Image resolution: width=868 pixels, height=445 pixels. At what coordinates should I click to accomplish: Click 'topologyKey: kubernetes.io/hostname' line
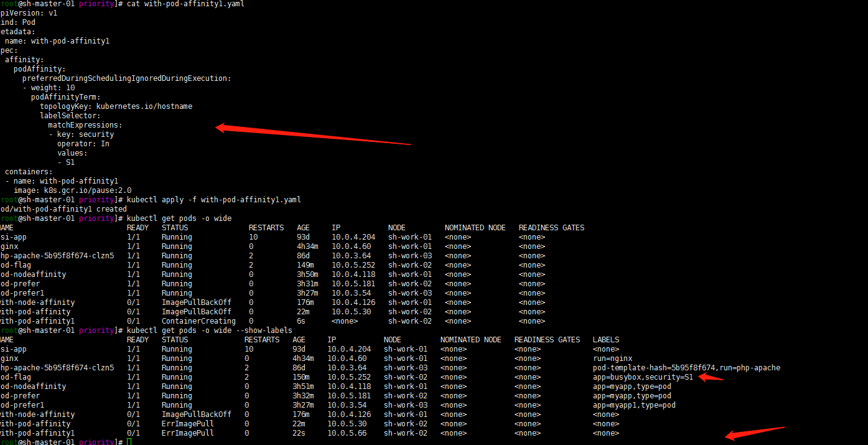[x=116, y=106]
